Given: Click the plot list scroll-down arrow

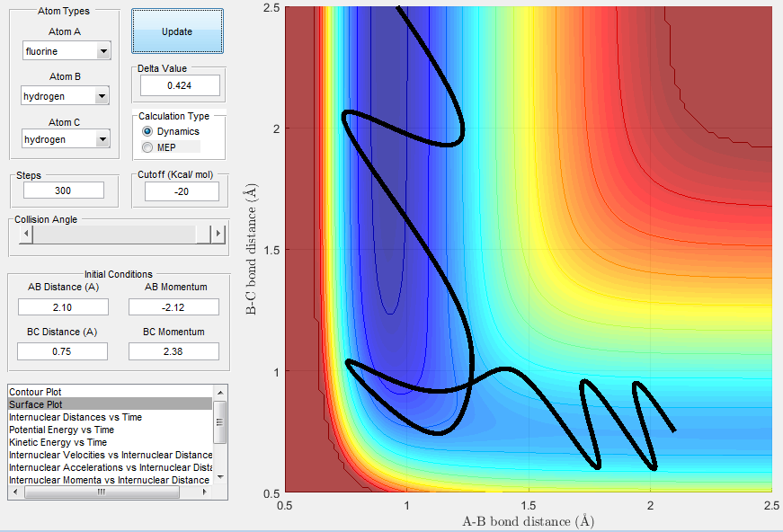Looking at the screenshot, I should pyautogui.click(x=220, y=477).
